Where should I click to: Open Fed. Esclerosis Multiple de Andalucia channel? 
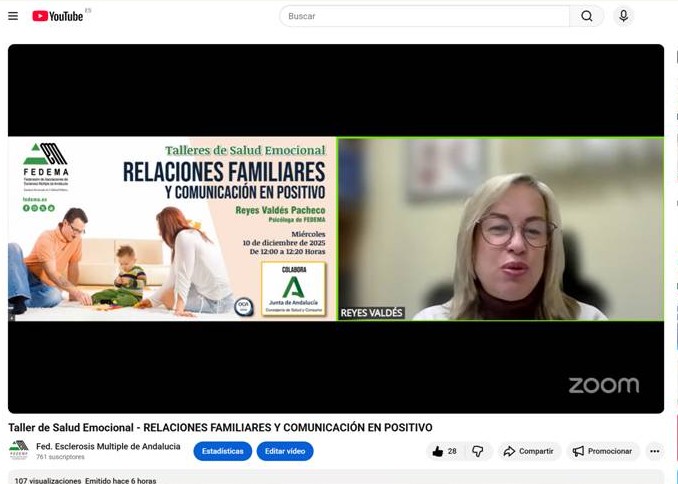[108, 446]
